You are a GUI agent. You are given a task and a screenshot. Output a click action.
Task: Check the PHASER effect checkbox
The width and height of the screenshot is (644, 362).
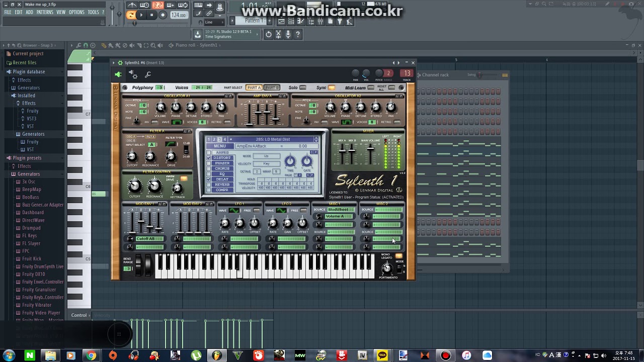(209, 163)
